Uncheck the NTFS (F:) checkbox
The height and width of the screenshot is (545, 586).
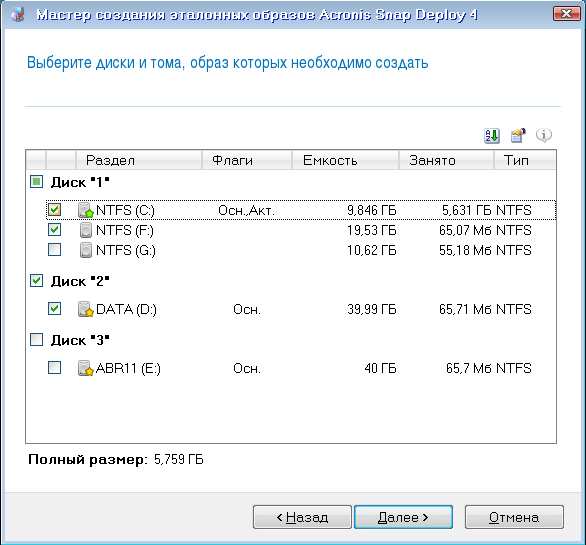click(55, 230)
